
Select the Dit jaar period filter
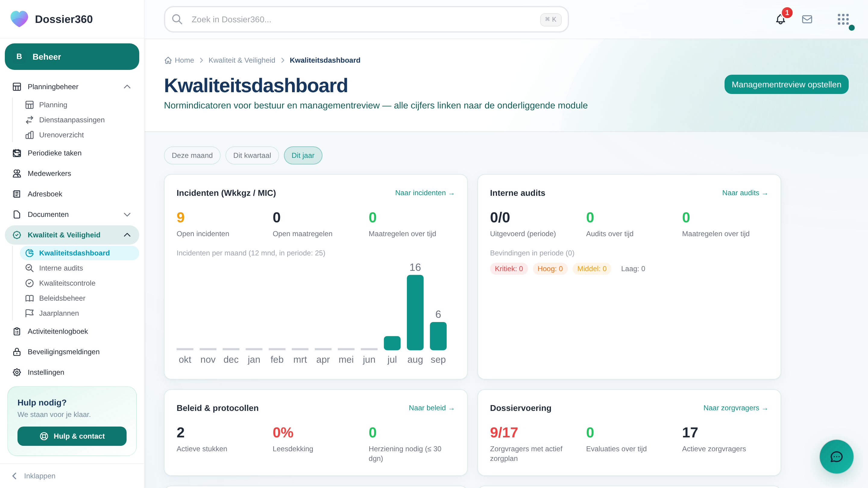click(303, 155)
